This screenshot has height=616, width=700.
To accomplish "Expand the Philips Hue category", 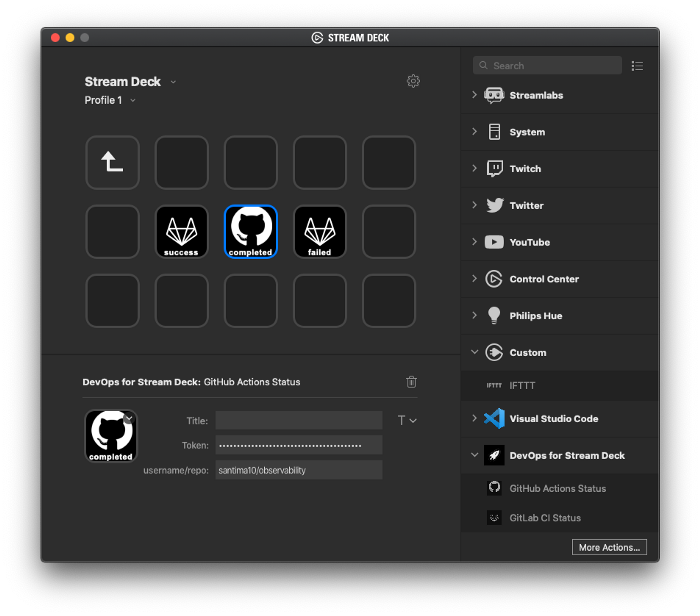I will coord(474,315).
